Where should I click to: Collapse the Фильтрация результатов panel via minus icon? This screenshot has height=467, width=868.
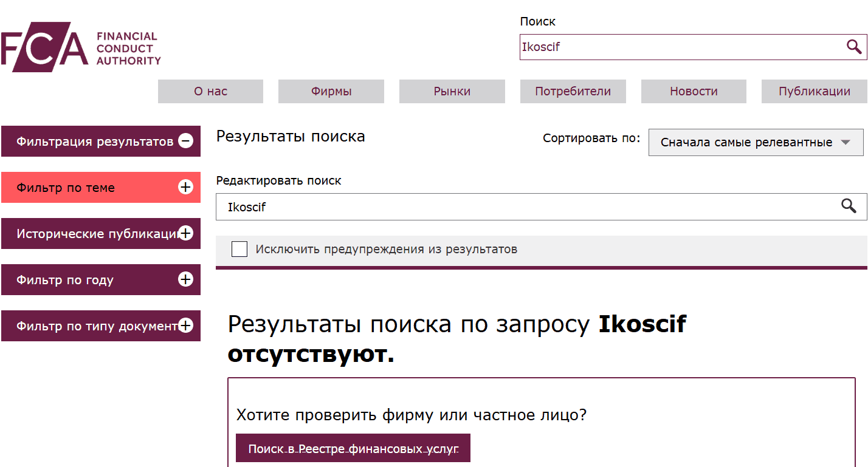click(185, 141)
